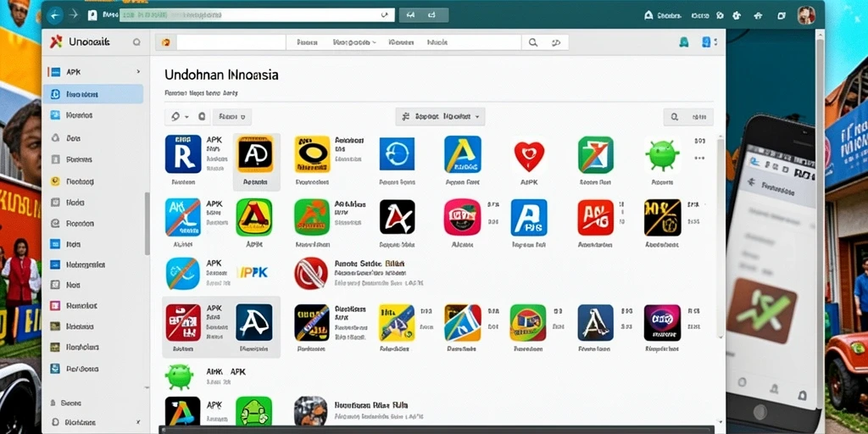Open the red 'AN6' app icon

(596, 218)
